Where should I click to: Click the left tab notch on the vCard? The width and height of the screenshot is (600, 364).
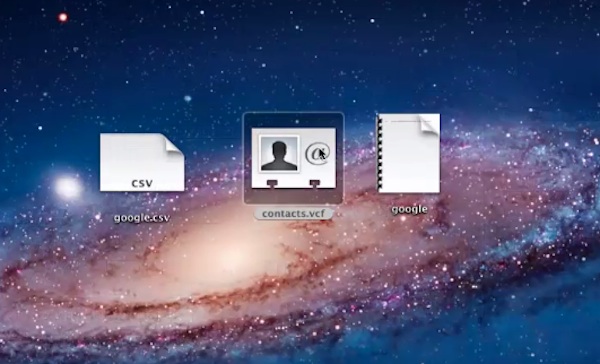coord(272,184)
